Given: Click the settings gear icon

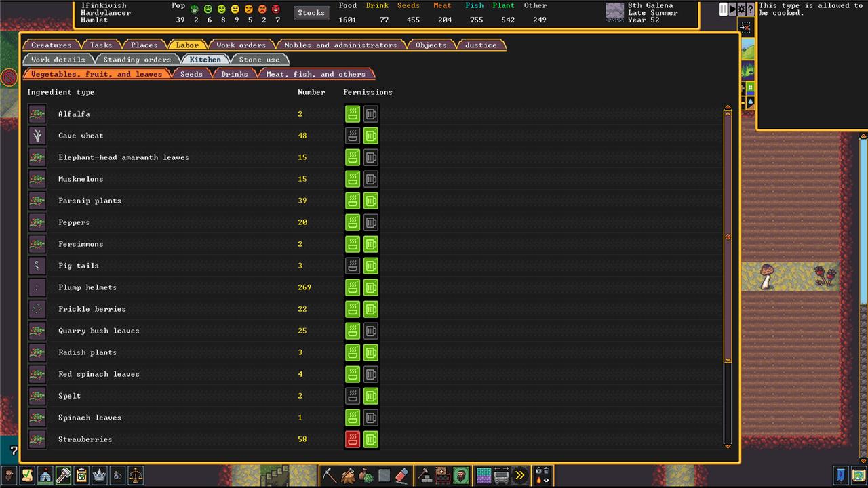Looking at the screenshot, I should point(742,9).
